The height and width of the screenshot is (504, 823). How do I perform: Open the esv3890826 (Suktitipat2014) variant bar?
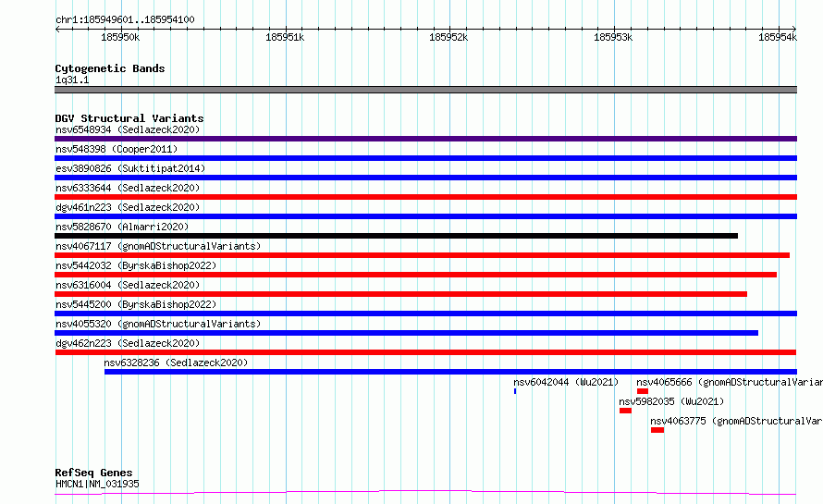[x=425, y=178]
